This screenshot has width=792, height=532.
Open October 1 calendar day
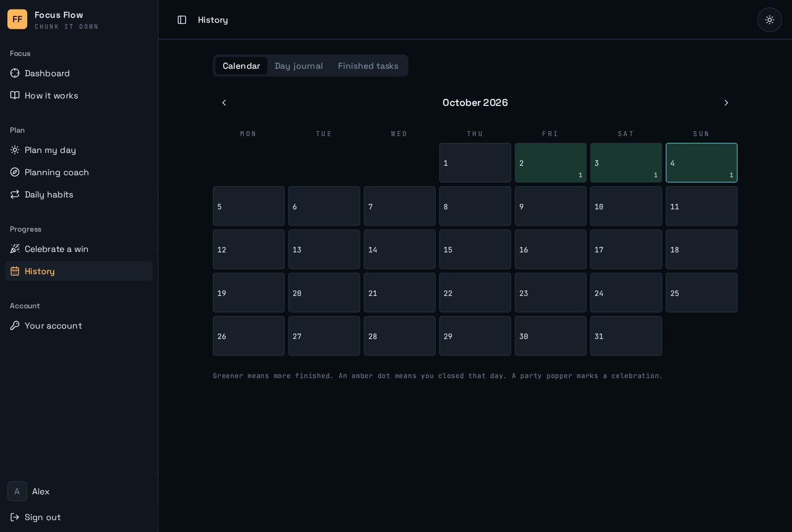[x=475, y=163]
